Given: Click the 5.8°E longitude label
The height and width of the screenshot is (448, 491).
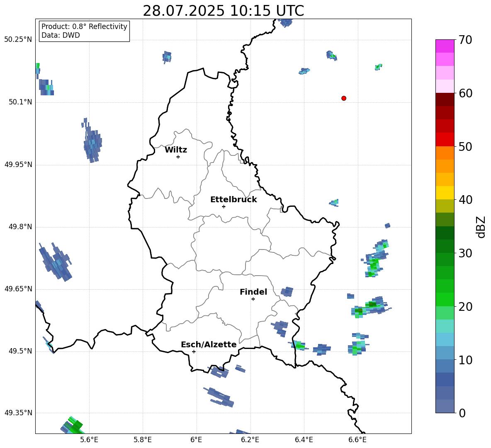Looking at the screenshot, I should coord(143,440).
